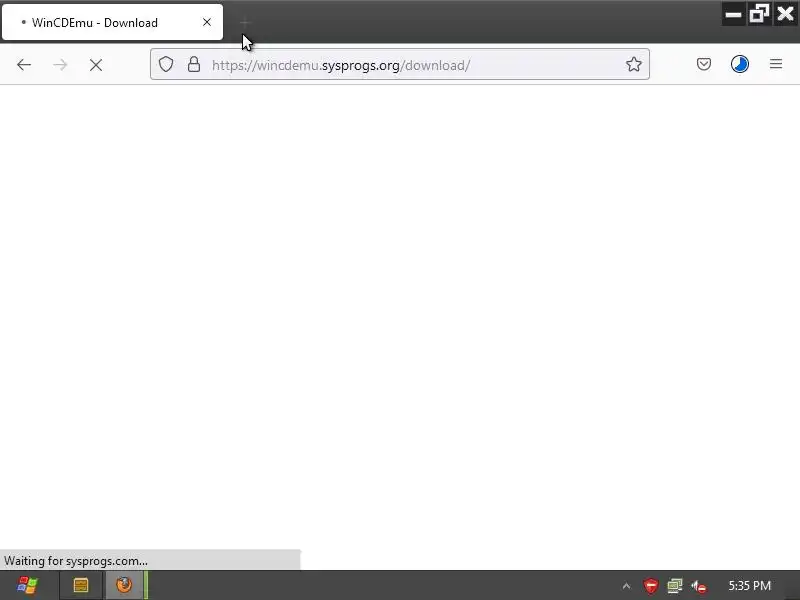Open network status tray icon
The height and width of the screenshot is (600, 800).
coord(675,586)
